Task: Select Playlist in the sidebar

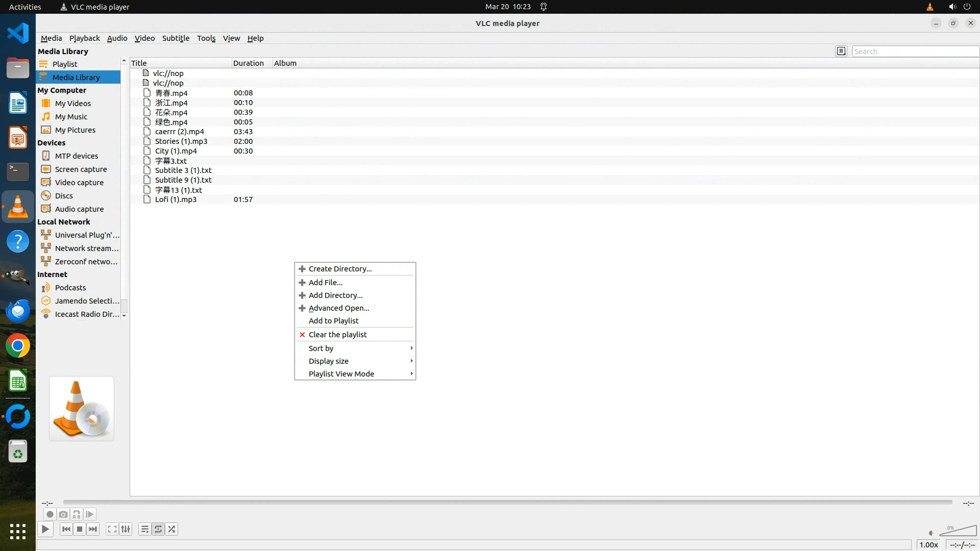Action: 65,64
